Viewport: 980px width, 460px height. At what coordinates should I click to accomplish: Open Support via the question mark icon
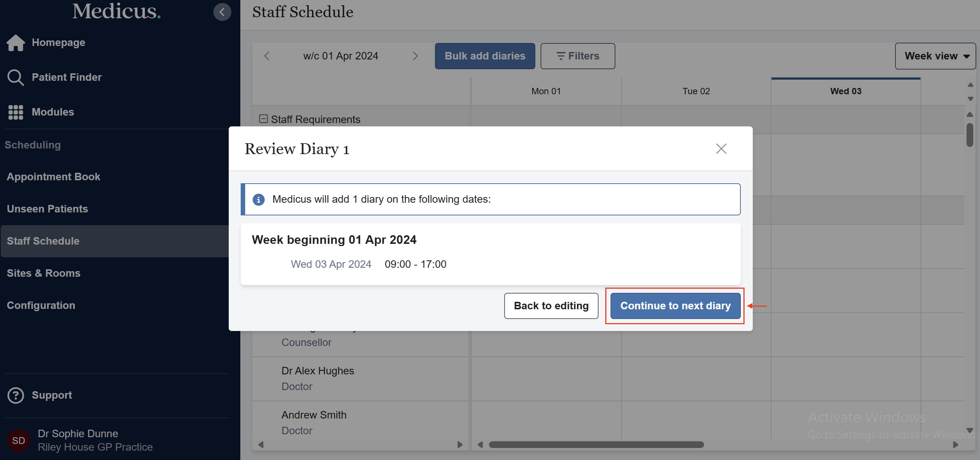click(x=16, y=395)
